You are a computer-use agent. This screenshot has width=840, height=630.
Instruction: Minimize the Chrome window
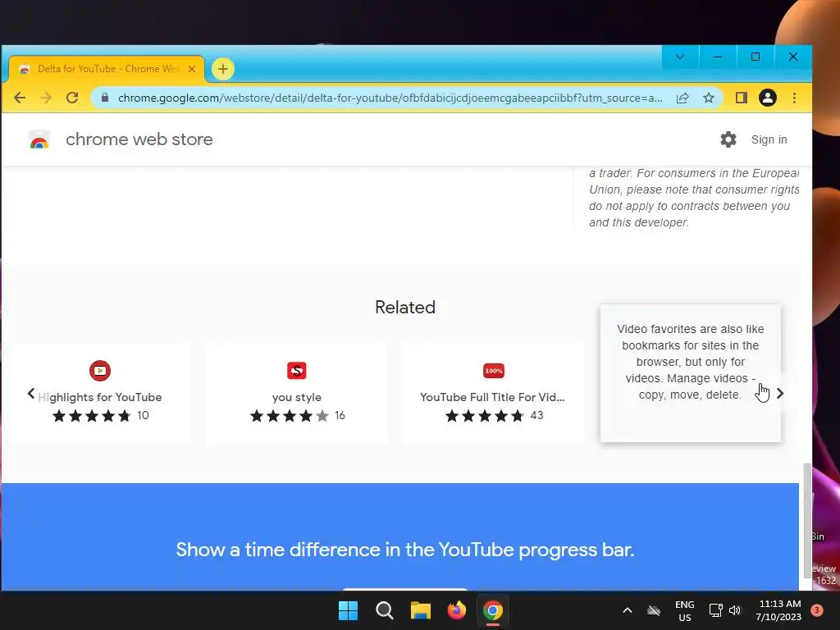click(717, 57)
